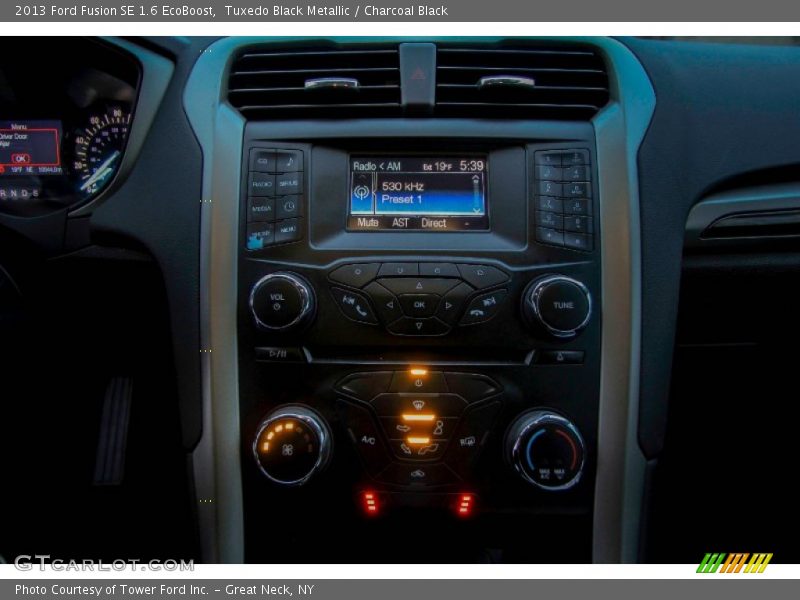Select the MEDIA source button
This screenshot has width=800, height=600.
[261, 208]
